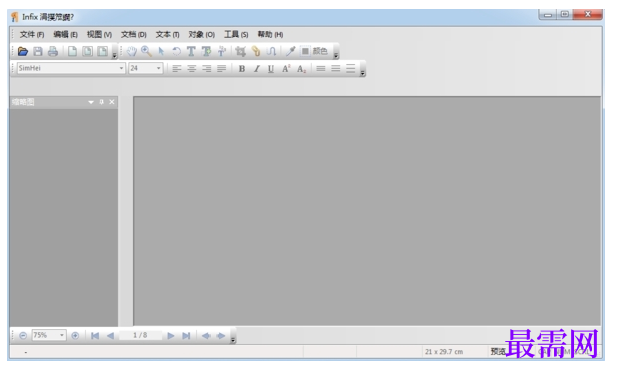
Task: Set medium line spacing
Action: pyautogui.click(x=336, y=68)
